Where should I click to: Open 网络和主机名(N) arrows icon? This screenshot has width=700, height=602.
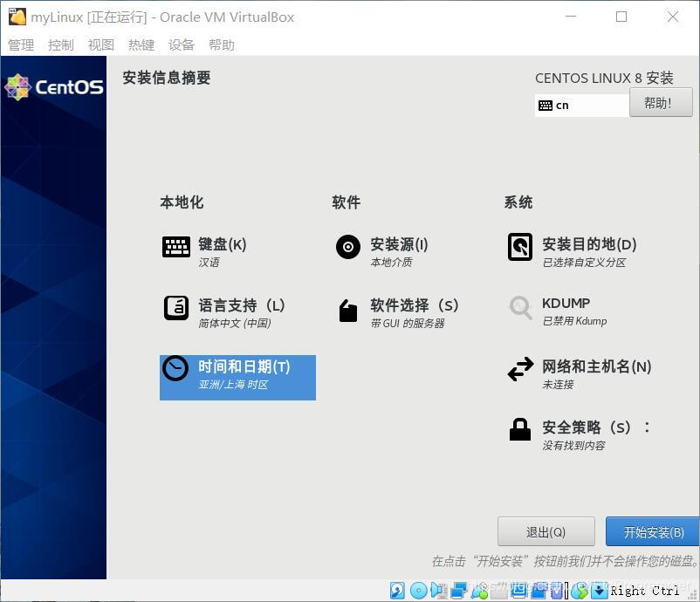point(520,368)
